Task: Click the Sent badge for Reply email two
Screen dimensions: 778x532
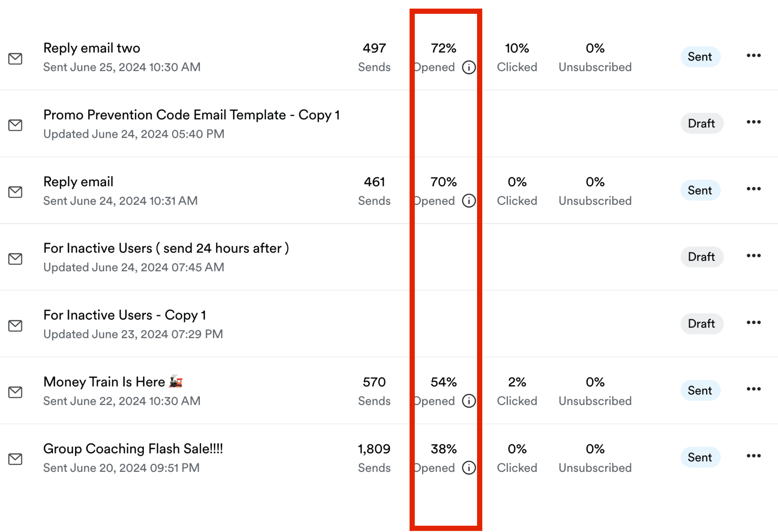Action: click(x=700, y=57)
